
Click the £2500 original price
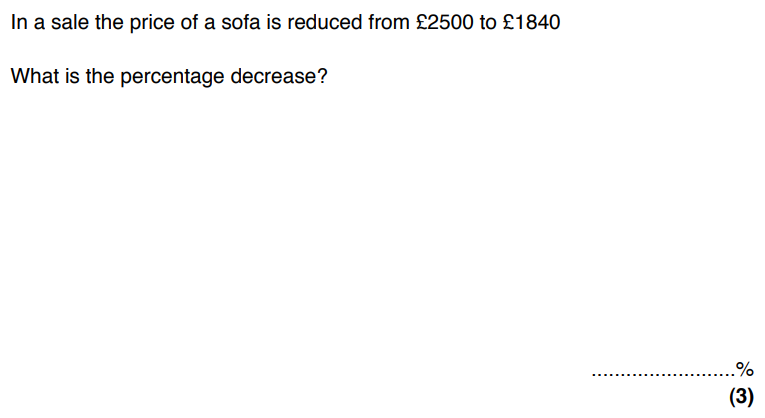[x=442, y=22]
